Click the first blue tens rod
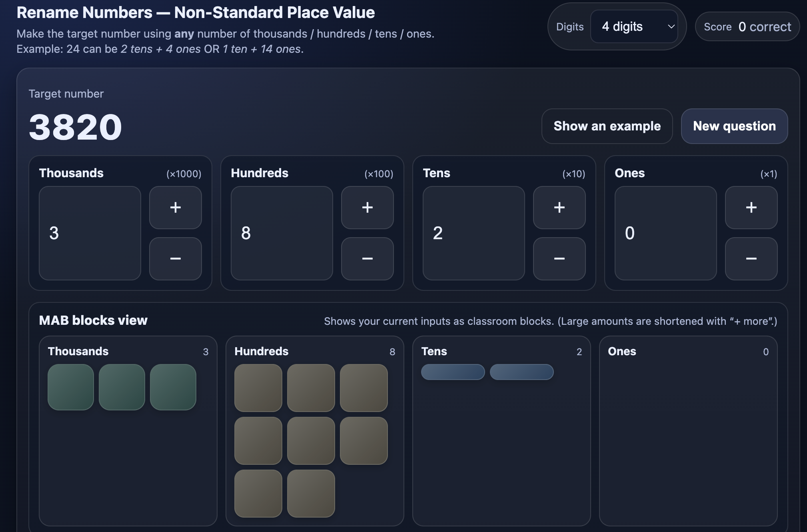807x532 pixels. point(453,372)
